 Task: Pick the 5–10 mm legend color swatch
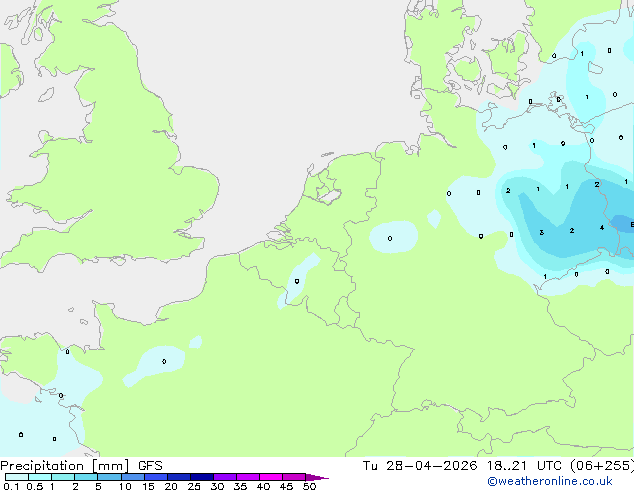coord(110,477)
